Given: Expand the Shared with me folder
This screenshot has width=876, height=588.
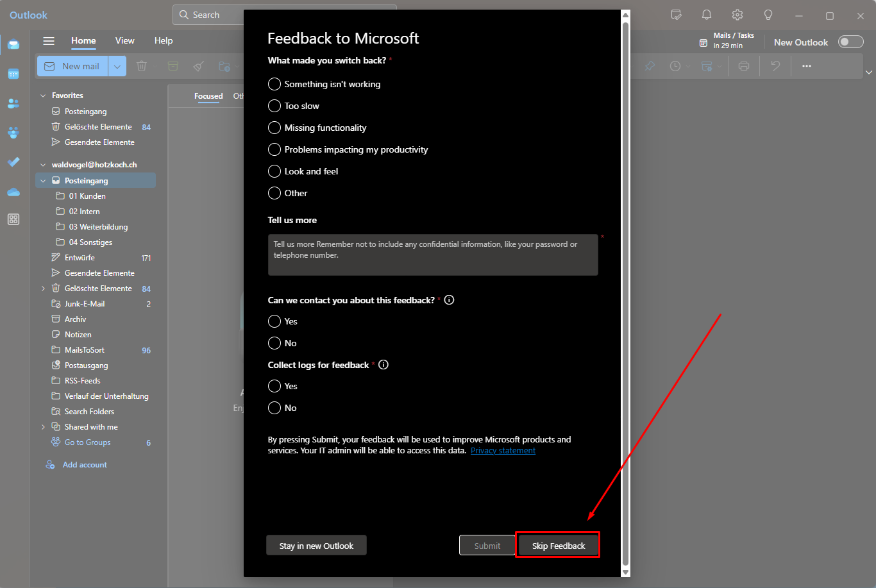Looking at the screenshot, I should click(44, 427).
